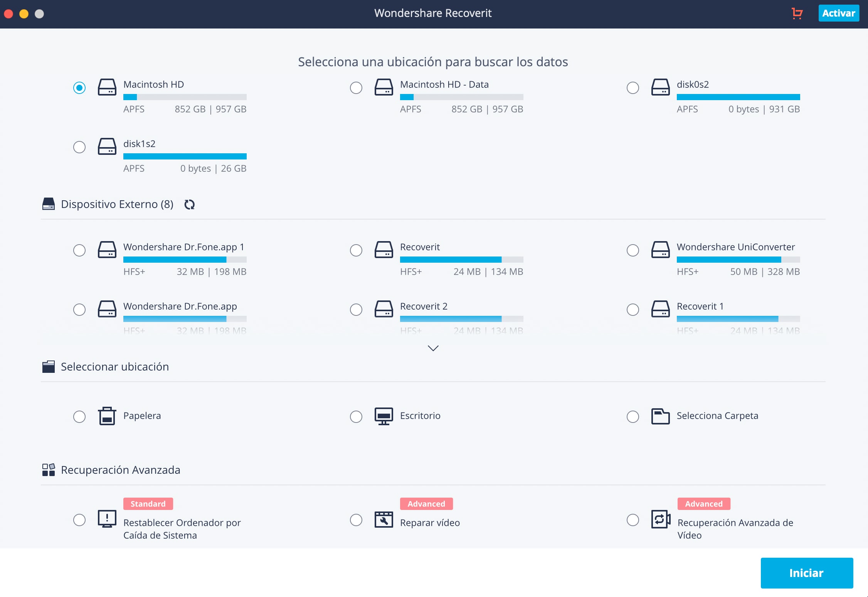This screenshot has width=868, height=597.
Task: Choose the Recoverit 1 radio button
Action: point(633,310)
